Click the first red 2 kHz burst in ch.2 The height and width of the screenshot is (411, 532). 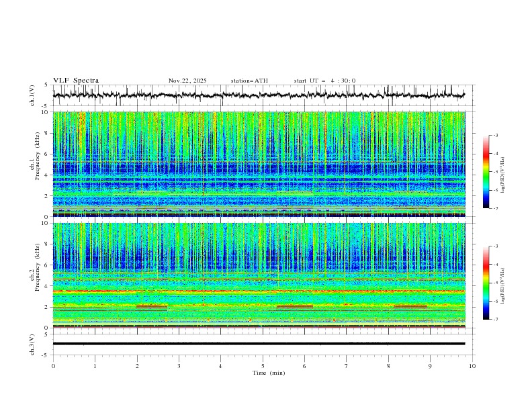152,306
